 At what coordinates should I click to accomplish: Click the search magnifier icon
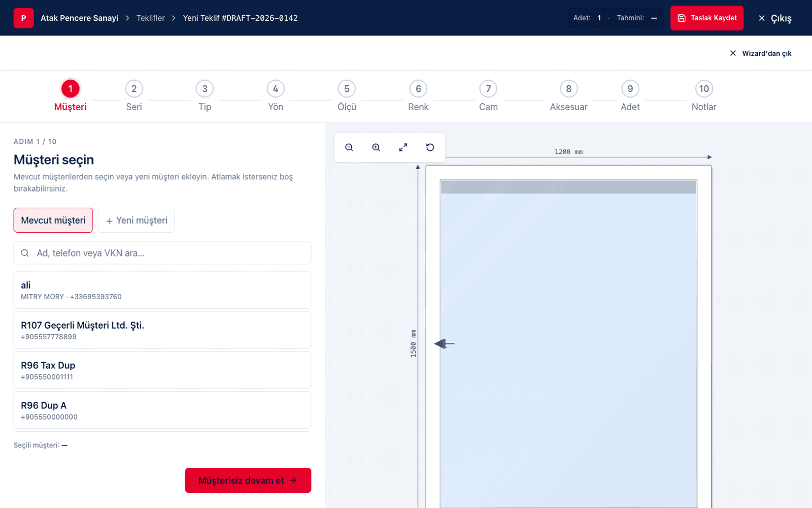tap(25, 253)
